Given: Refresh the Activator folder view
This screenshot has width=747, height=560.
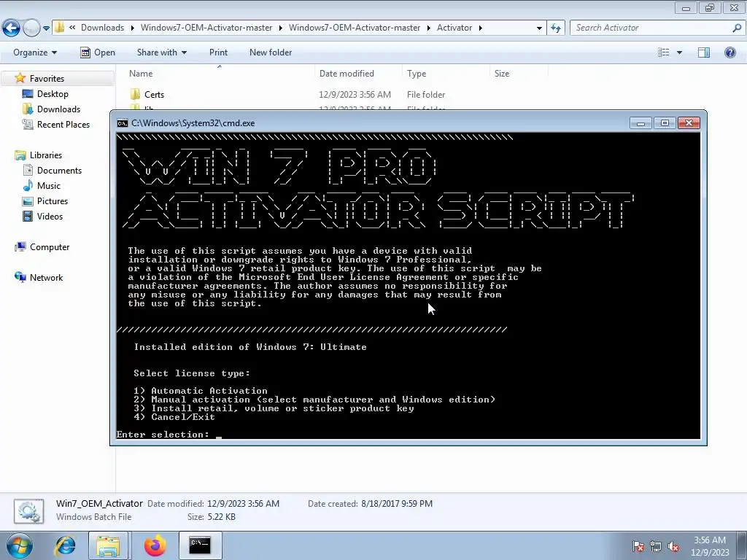Looking at the screenshot, I should [556, 28].
